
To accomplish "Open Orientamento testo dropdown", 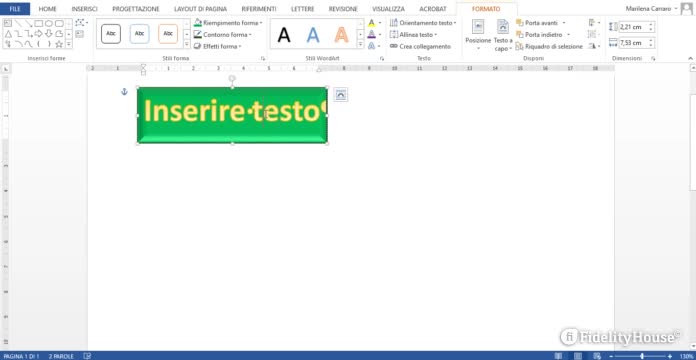I will (x=423, y=23).
